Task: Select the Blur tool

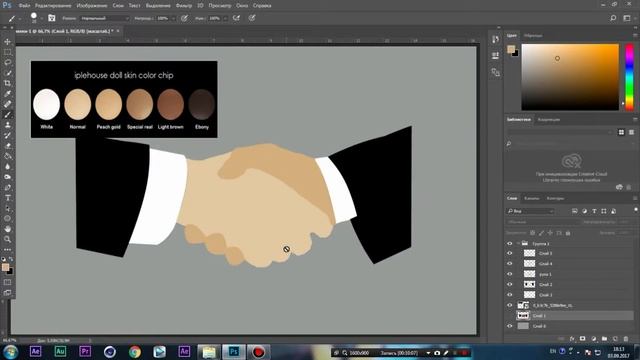Action: click(x=7, y=167)
